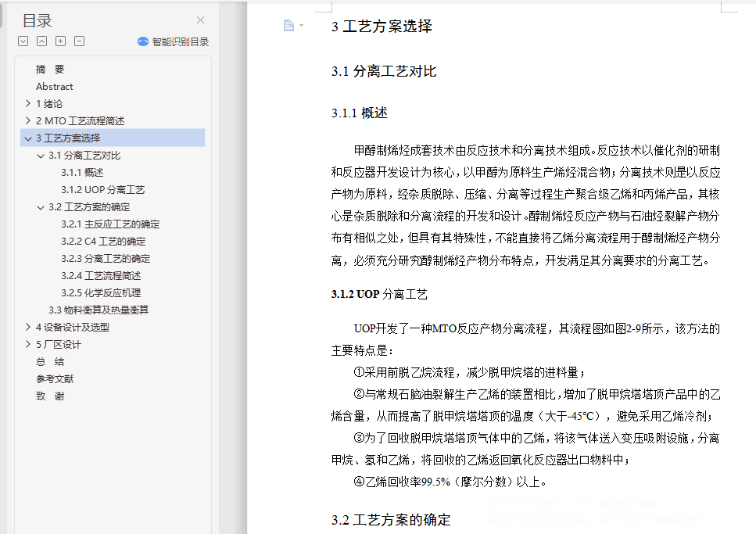Jump to 致 谢 in outline
756x534 pixels.
[x=50, y=396]
